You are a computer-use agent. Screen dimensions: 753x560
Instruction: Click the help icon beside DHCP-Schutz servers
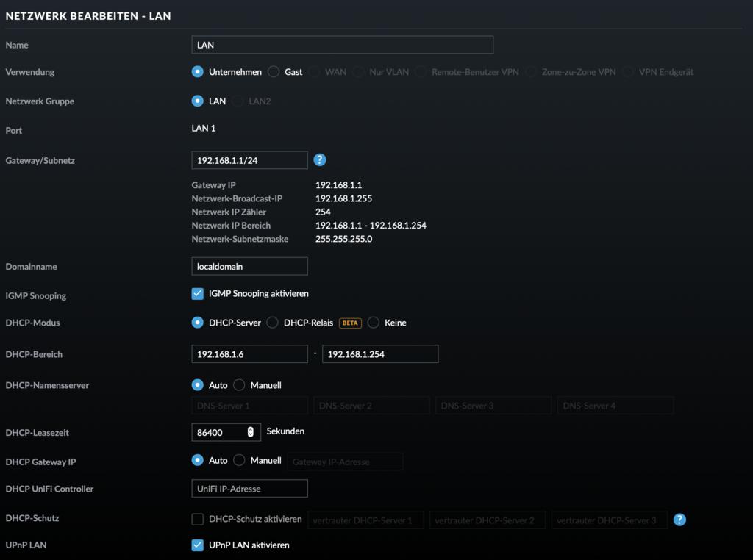pyautogui.click(x=679, y=520)
